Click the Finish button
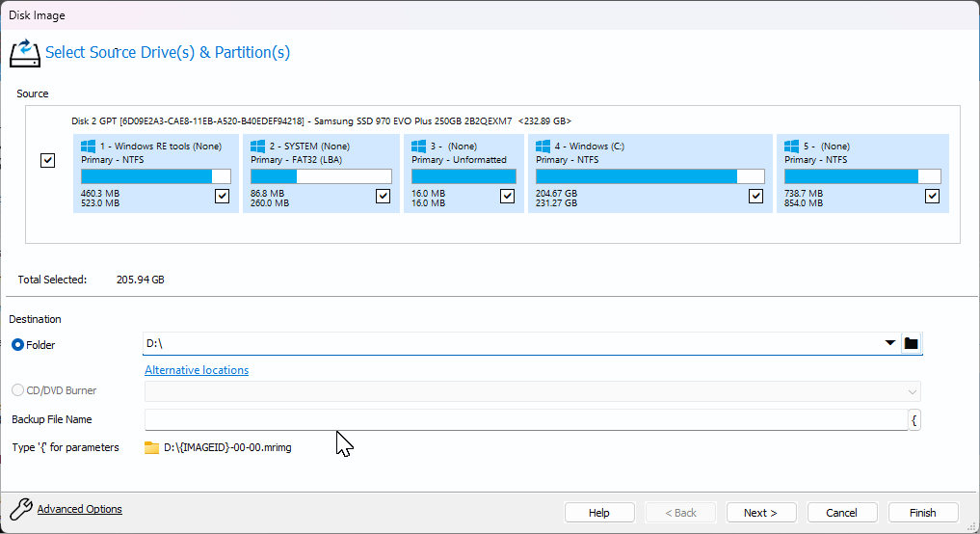The image size is (980, 534). coord(923,513)
